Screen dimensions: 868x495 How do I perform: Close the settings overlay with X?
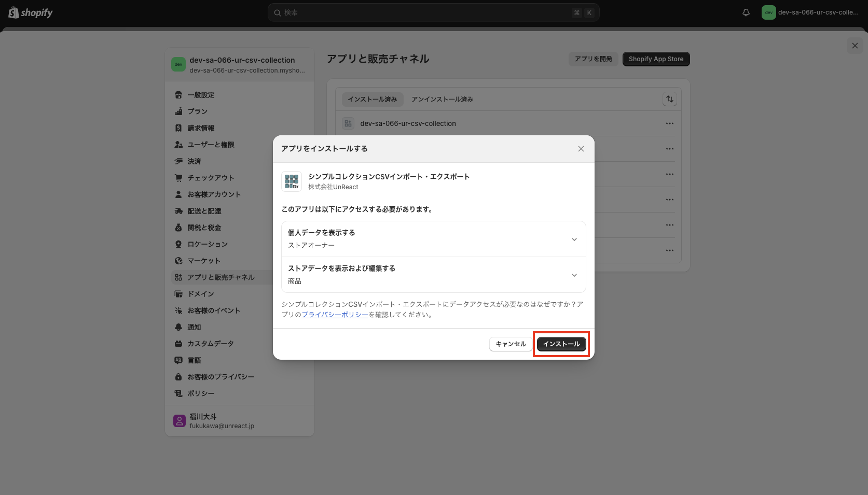(855, 46)
